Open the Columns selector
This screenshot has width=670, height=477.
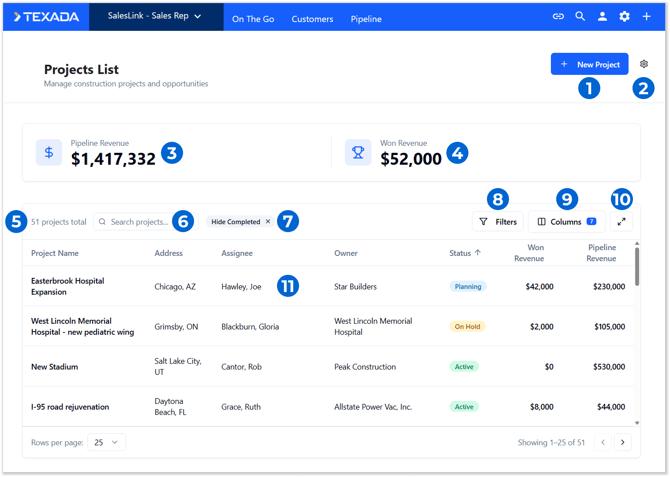tap(567, 221)
